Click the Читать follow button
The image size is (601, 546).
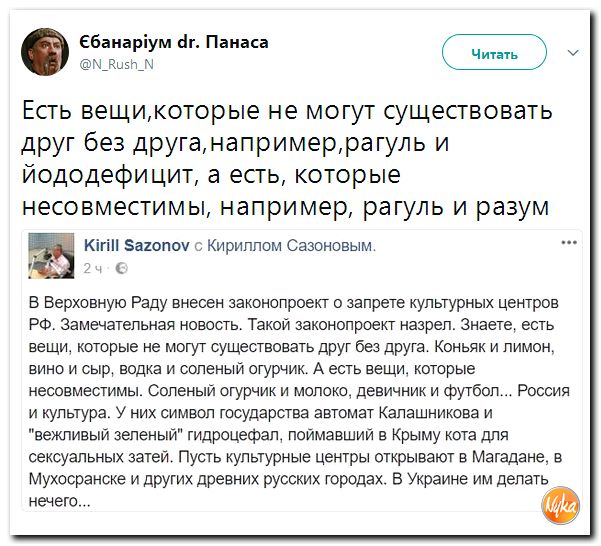[x=494, y=52]
